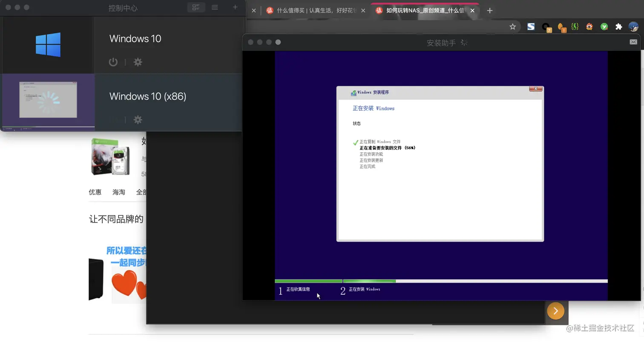
Task: Select the "Windows 10 (x86)" machine name
Action: pyautogui.click(x=148, y=96)
